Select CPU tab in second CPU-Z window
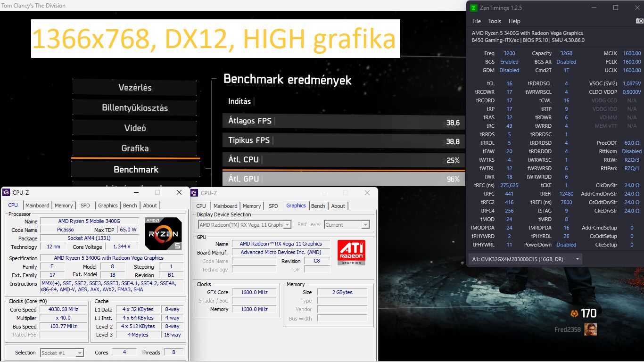The width and height of the screenshot is (644, 362). pos(201,206)
